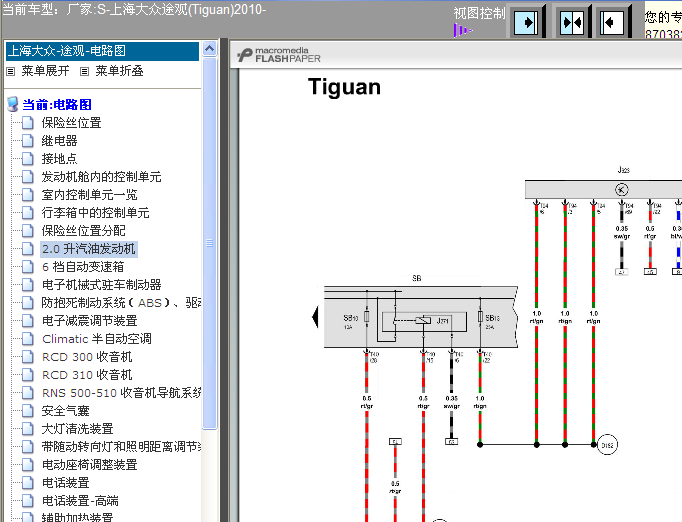Open 电话装置 entry
Viewport: 682px width, 522px height.
tap(65, 483)
